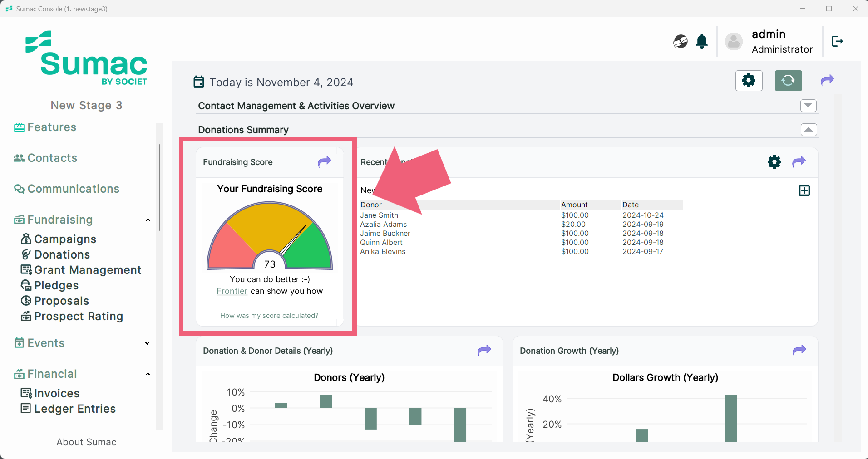Click the $20.00 donation amount
The width and height of the screenshot is (868, 459).
tap(573, 225)
